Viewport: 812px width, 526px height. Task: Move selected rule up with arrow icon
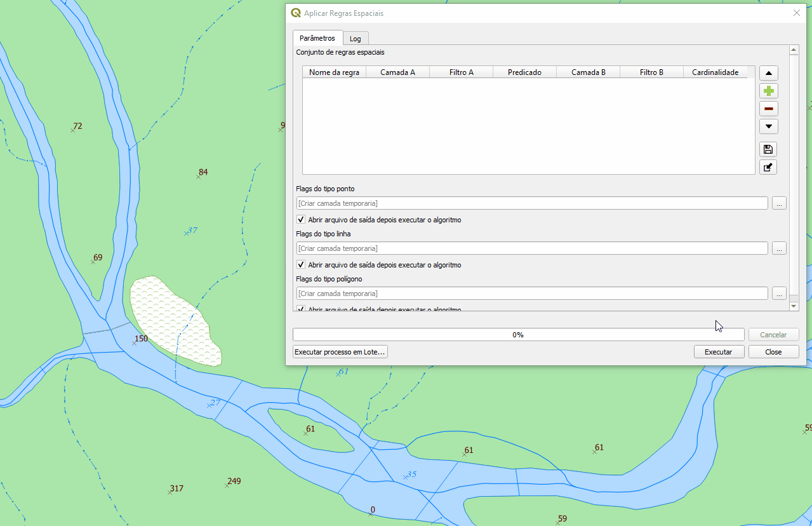(x=769, y=74)
